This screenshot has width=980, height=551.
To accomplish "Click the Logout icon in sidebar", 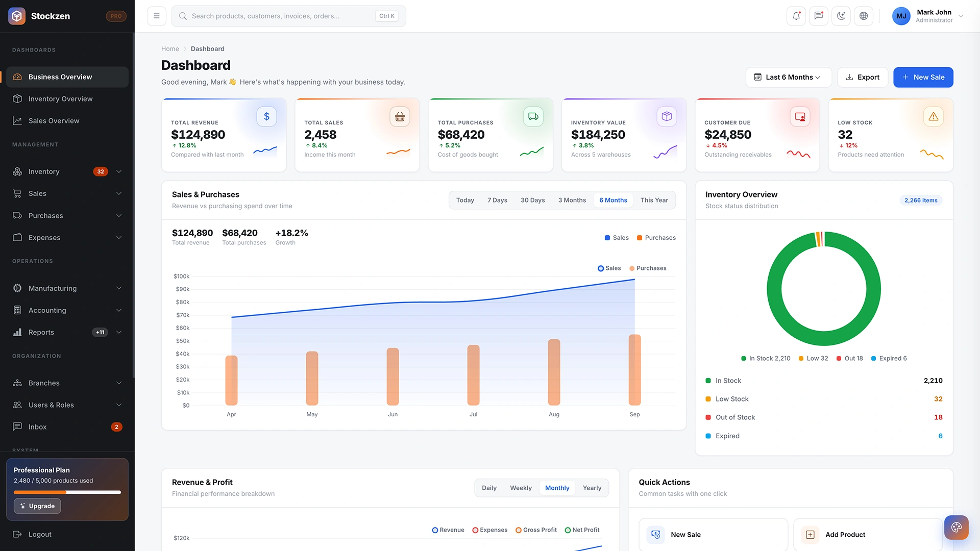I will click(17, 534).
